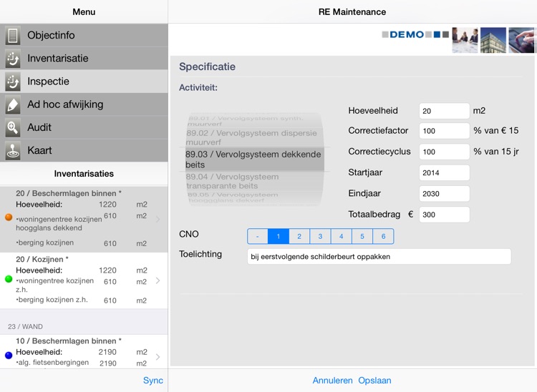Tap the Specificatie heading
This screenshot has height=392, width=537.
point(207,67)
